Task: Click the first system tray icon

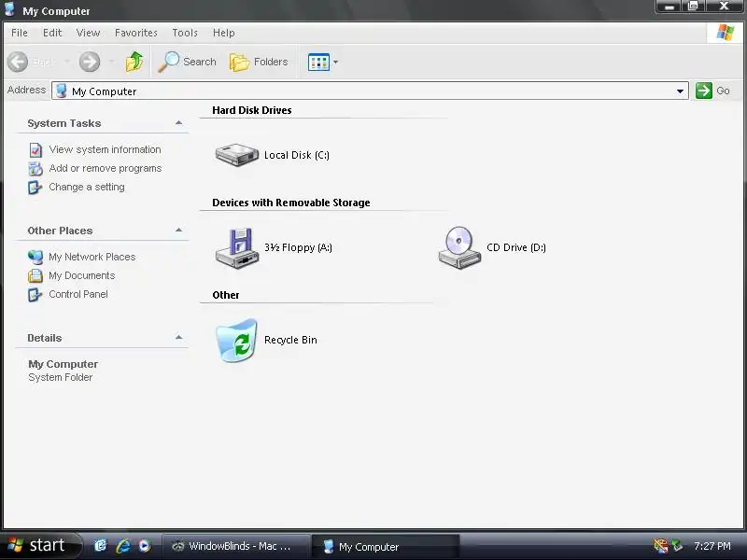Action: pyautogui.click(x=661, y=546)
